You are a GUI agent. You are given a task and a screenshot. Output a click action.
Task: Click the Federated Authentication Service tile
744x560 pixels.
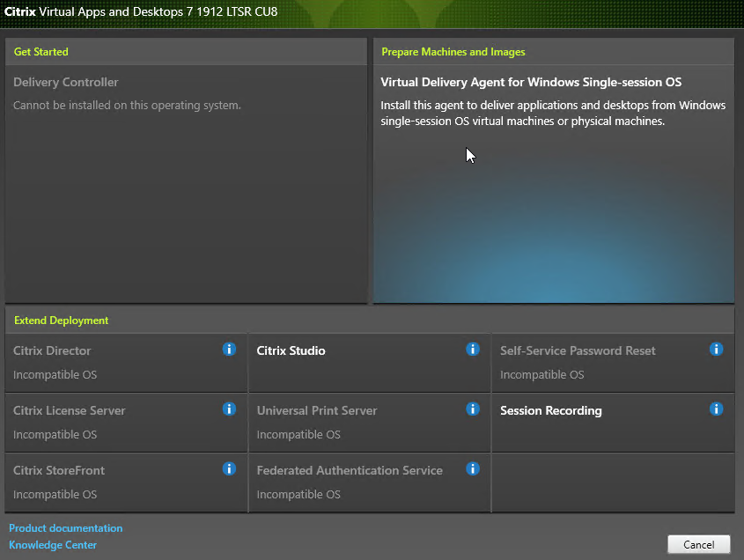[369, 483]
